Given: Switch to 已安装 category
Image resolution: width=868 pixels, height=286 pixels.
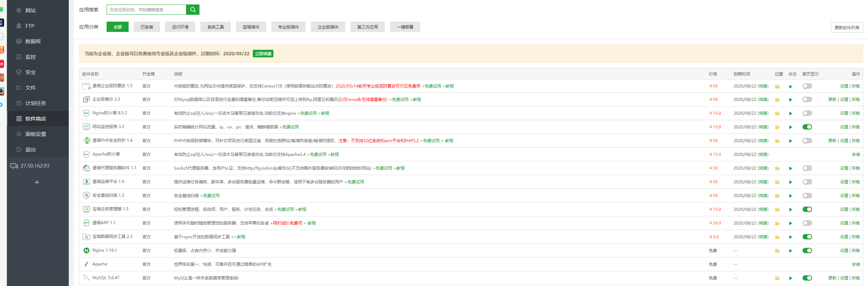Looking at the screenshot, I should pyautogui.click(x=147, y=27).
